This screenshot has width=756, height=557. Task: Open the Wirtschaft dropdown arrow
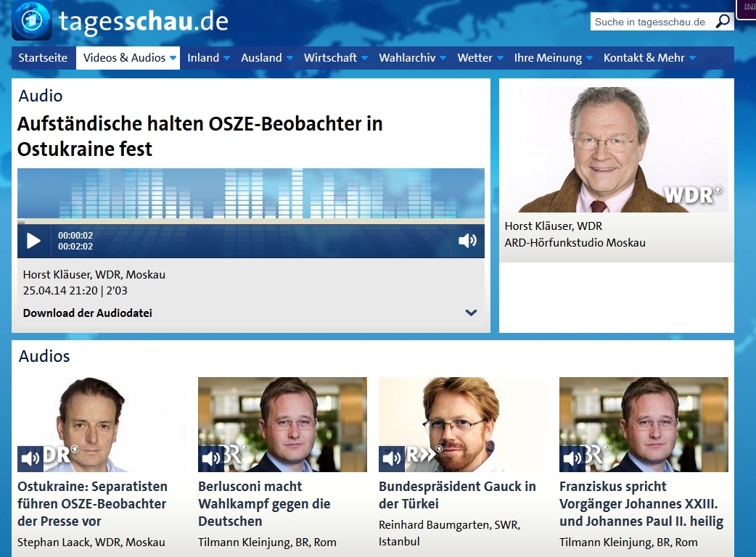(x=364, y=58)
